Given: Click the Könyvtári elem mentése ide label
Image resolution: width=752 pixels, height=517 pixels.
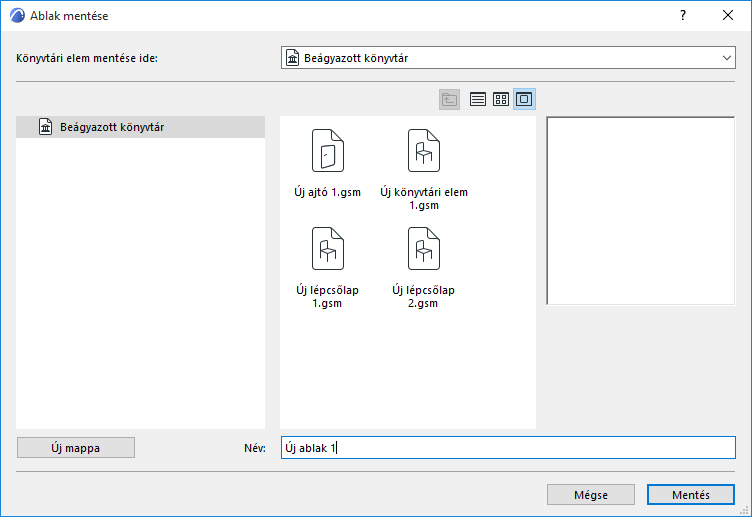Looking at the screenshot, I should 87,58.
